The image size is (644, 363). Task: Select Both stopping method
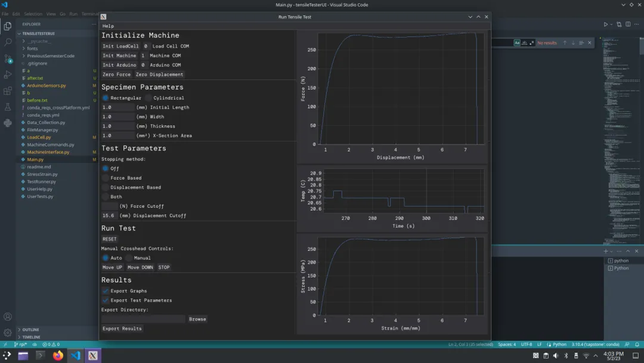[106, 197]
